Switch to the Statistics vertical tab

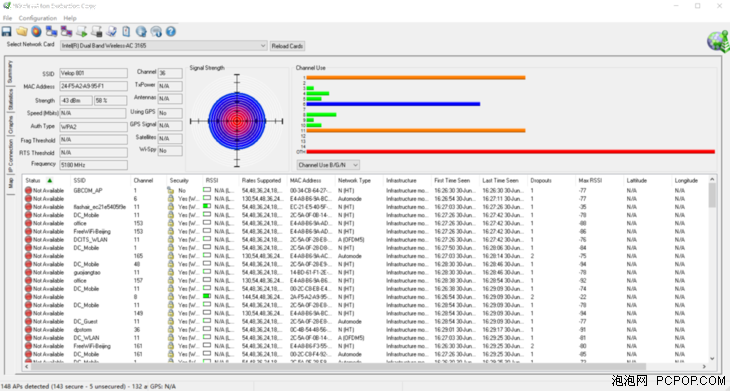click(10, 100)
